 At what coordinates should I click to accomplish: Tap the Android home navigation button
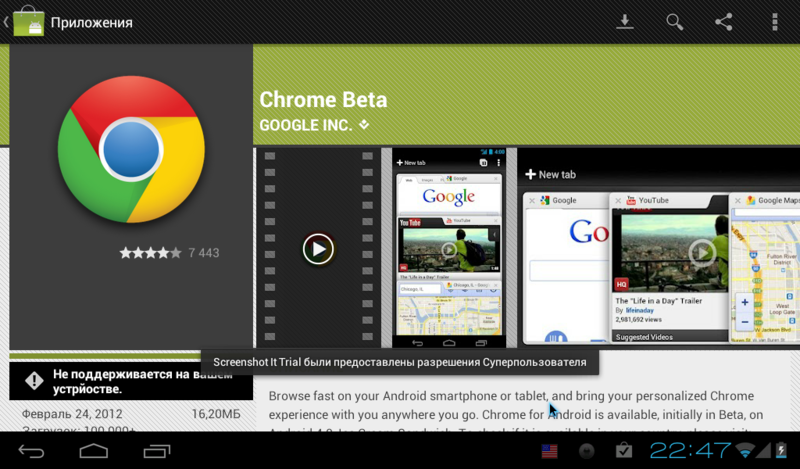94,451
